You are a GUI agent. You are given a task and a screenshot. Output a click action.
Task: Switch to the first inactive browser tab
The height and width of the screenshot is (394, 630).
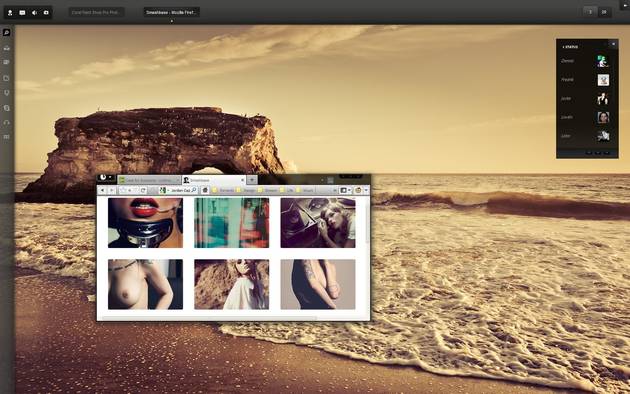[149, 180]
